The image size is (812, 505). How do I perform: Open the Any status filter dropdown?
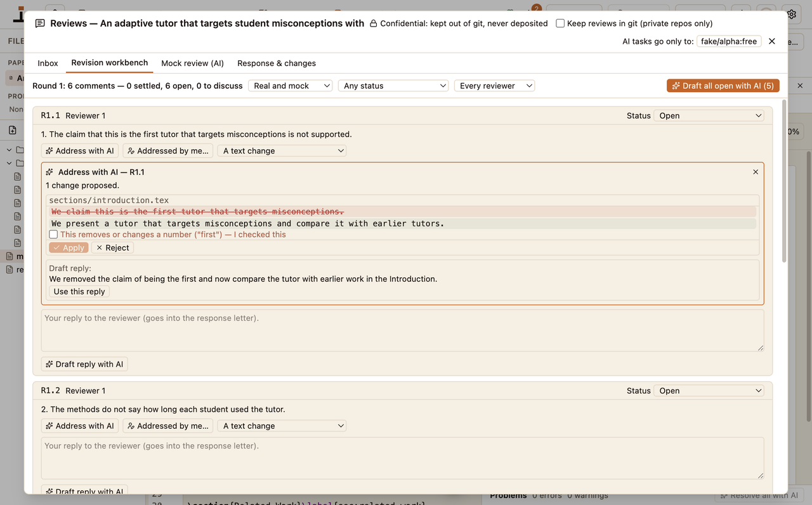tap(394, 86)
